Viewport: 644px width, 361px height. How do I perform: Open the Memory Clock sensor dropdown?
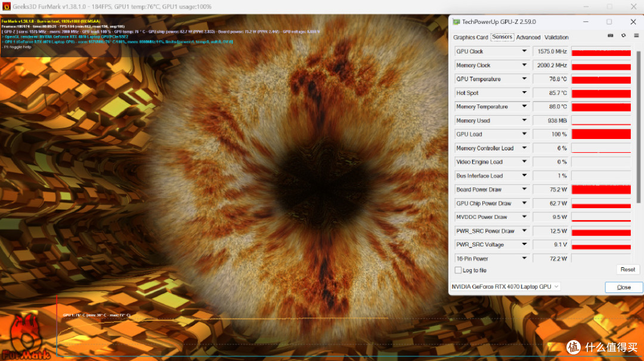coord(524,65)
